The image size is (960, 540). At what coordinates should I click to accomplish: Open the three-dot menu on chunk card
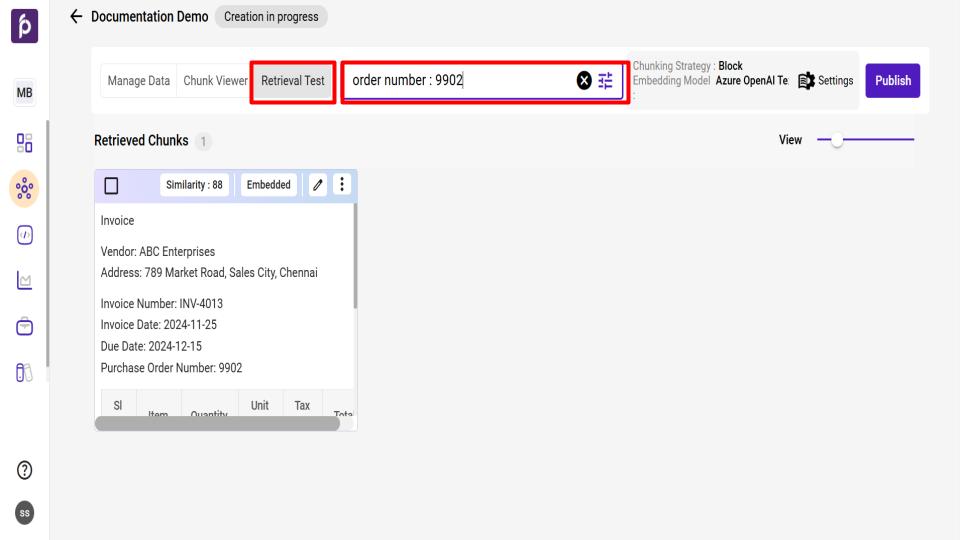coord(342,184)
